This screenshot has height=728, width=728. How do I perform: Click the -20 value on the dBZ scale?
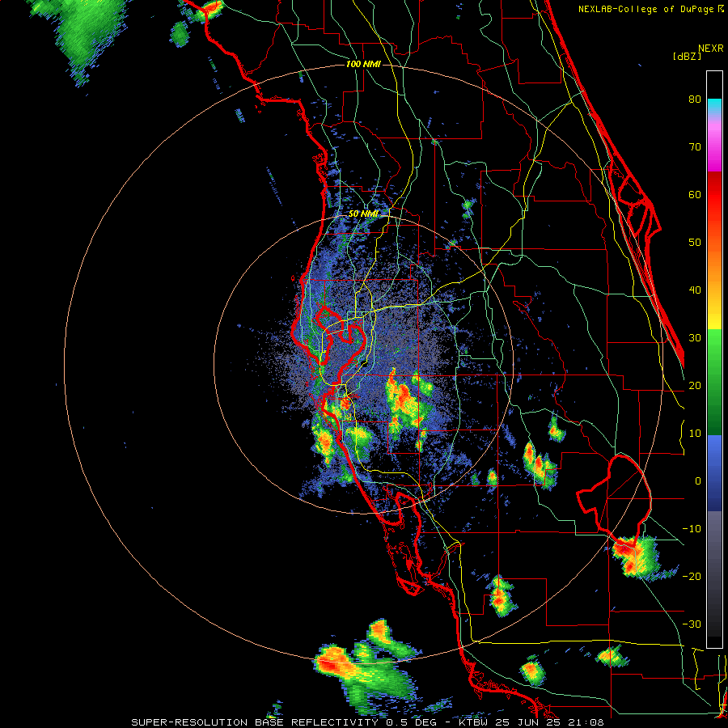tap(692, 577)
